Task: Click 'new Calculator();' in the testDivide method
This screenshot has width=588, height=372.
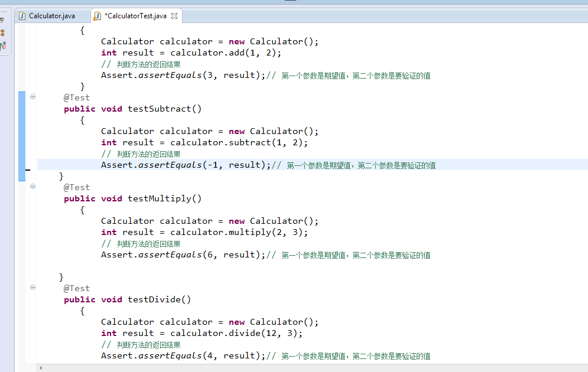Action: click(274, 322)
